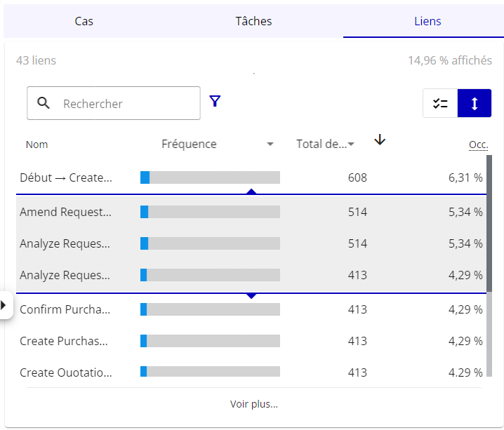Click inside the Rechercher search field
The width and height of the screenshot is (504, 430).
tap(126, 104)
